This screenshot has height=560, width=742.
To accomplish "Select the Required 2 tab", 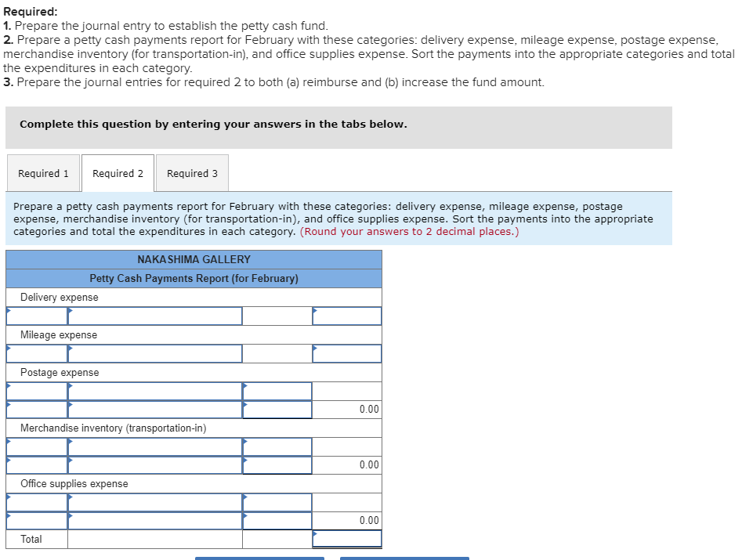I will [x=118, y=173].
